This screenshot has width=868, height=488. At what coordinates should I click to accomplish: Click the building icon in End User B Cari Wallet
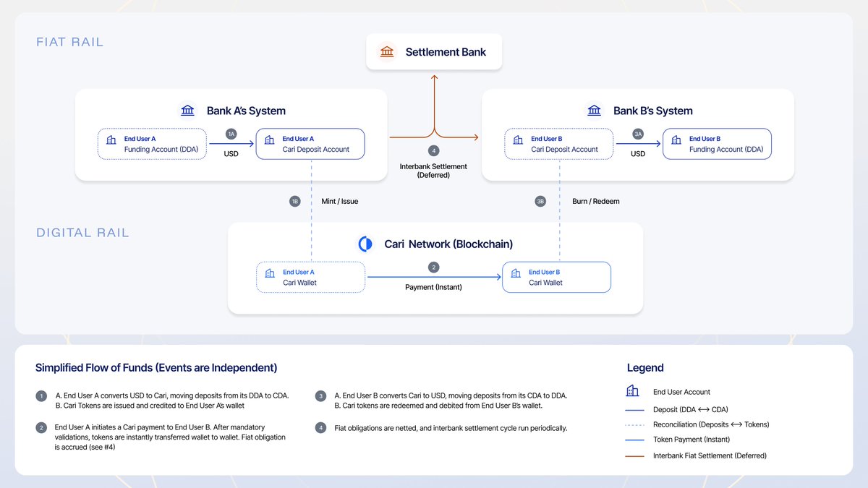[516, 274]
